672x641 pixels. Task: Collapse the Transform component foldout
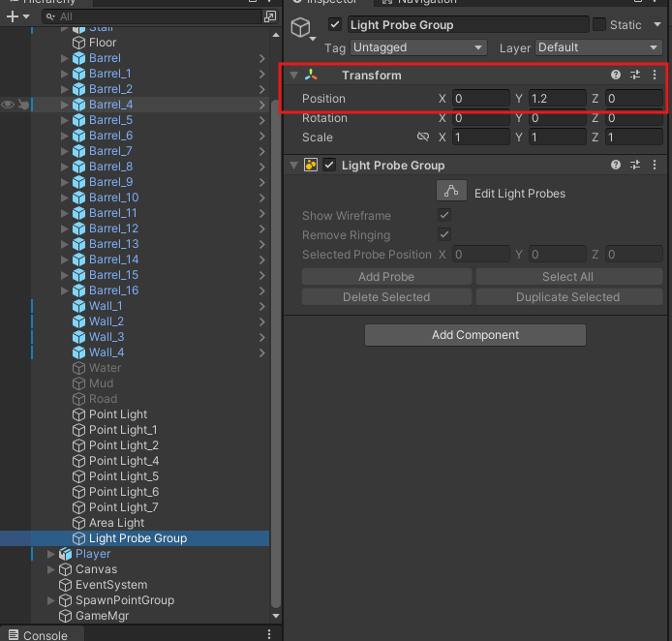tap(294, 76)
